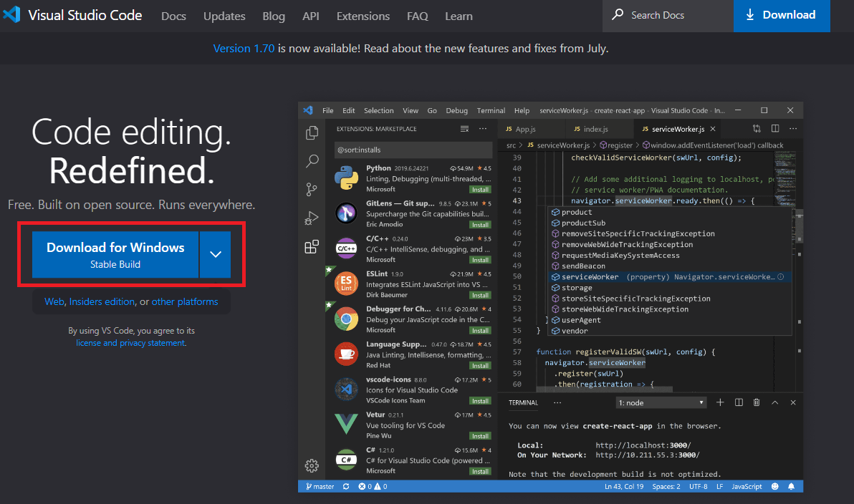854x504 pixels.
Task: Click the info icon on serviceWorker suggestion
Action: tap(780, 277)
